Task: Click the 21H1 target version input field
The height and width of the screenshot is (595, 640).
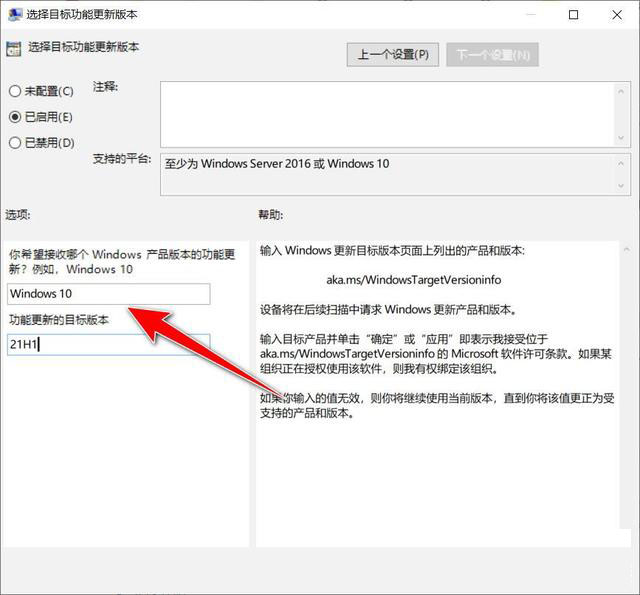Action: coord(109,344)
